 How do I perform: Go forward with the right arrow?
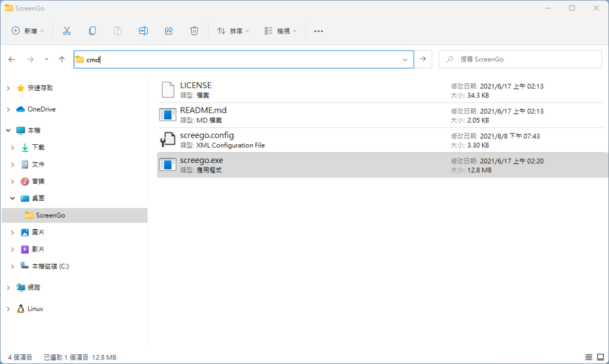point(30,59)
